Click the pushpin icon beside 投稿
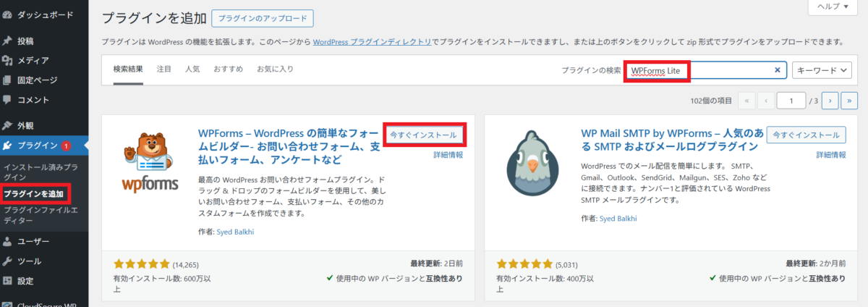Viewport: 868px width, 307px height. point(7,41)
